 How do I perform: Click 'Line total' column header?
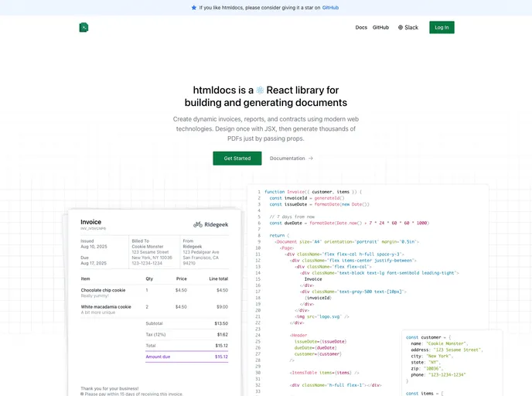click(x=219, y=279)
